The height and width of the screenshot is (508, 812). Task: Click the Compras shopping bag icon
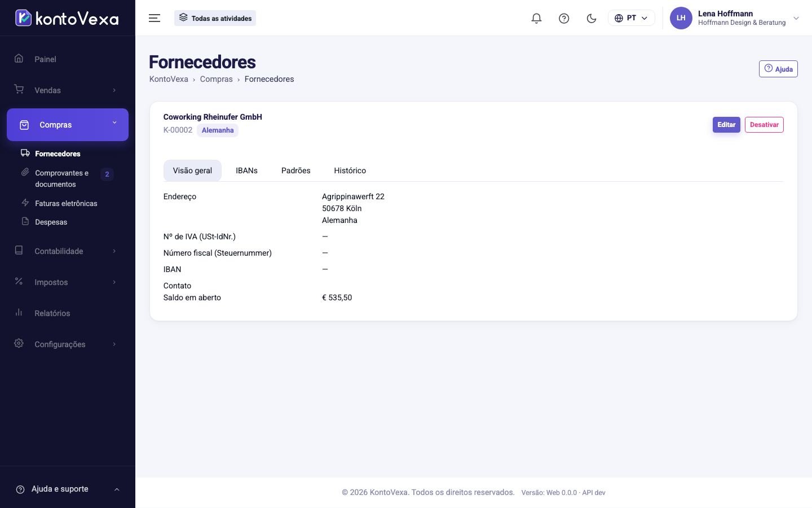click(x=24, y=125)
